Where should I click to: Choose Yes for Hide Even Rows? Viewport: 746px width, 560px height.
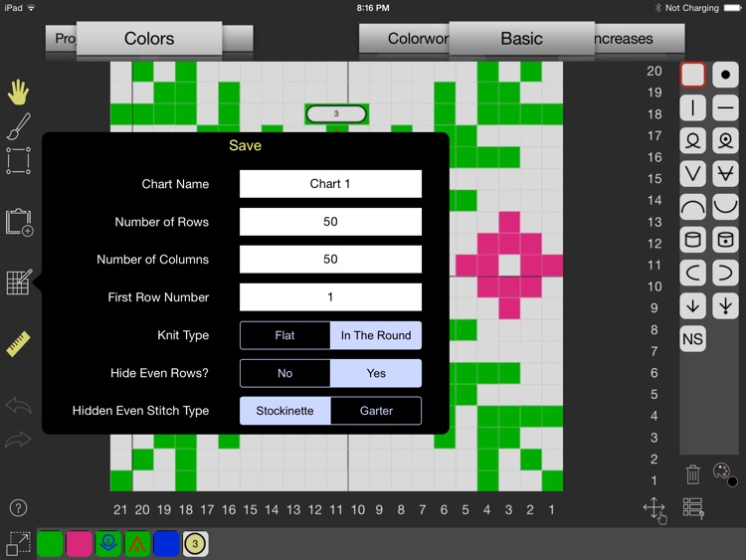tap(376, 373)
